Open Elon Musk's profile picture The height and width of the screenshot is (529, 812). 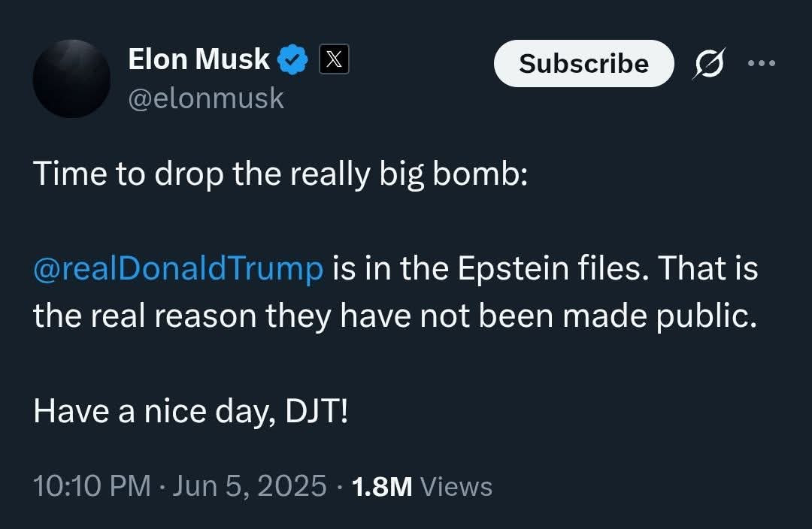click(71, 79)
